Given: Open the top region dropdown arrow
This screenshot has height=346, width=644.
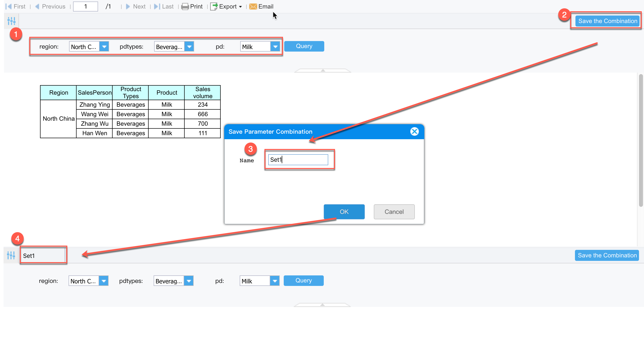Looking at the screenshot, I should [104, 47].
